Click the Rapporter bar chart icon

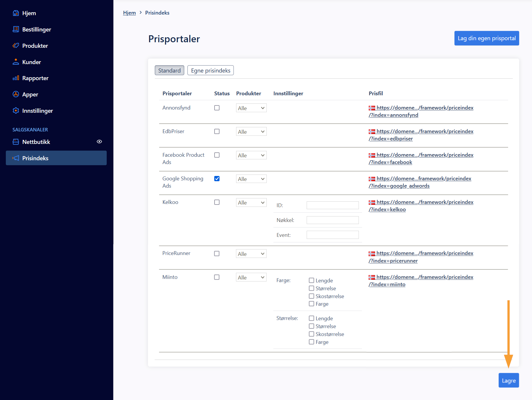click(16, 78)
